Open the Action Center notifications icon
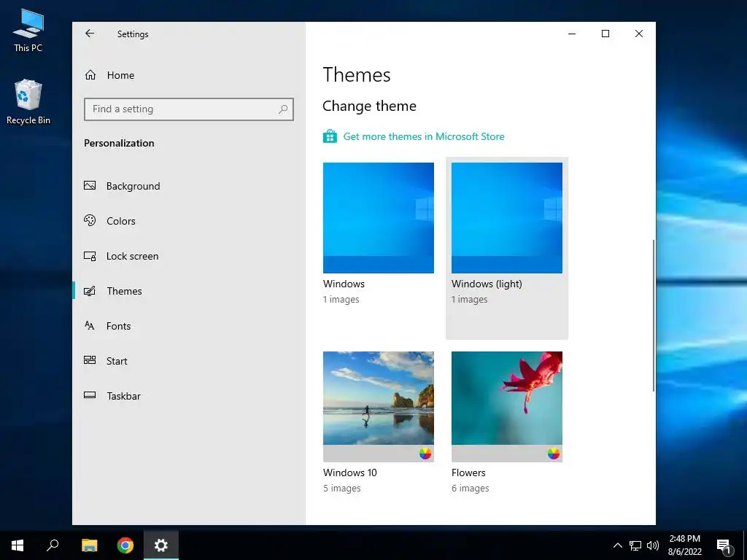 coord(724,546)
